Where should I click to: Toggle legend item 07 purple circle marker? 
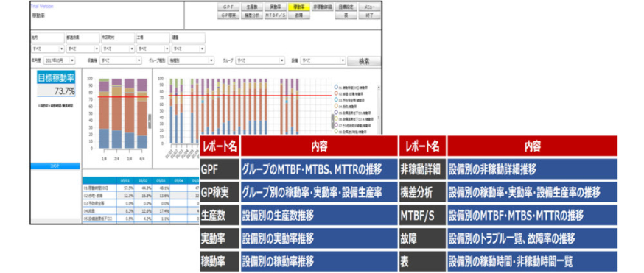point(337,124)
